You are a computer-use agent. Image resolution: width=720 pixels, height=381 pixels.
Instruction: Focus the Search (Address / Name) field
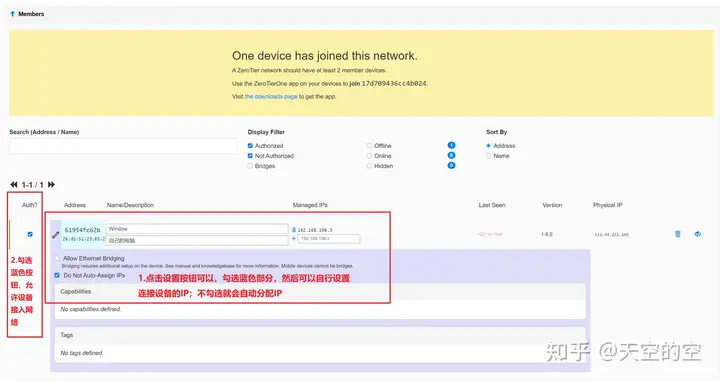coord(123,146)
